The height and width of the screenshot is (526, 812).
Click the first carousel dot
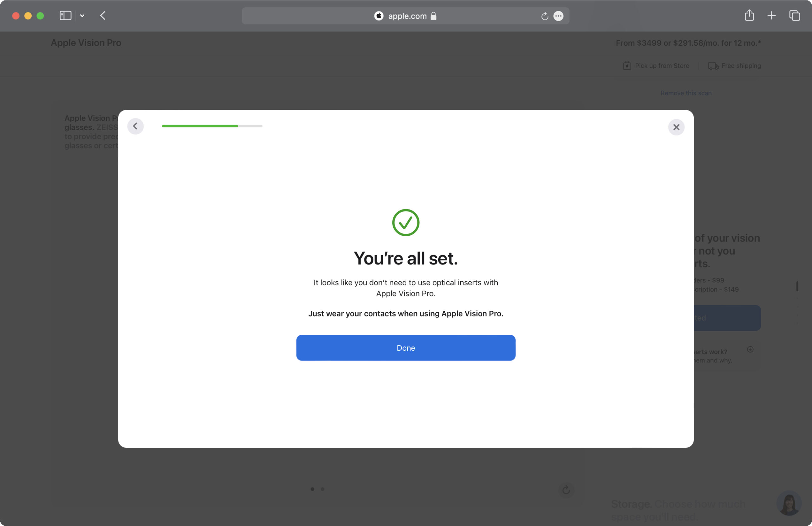(312, 489)
